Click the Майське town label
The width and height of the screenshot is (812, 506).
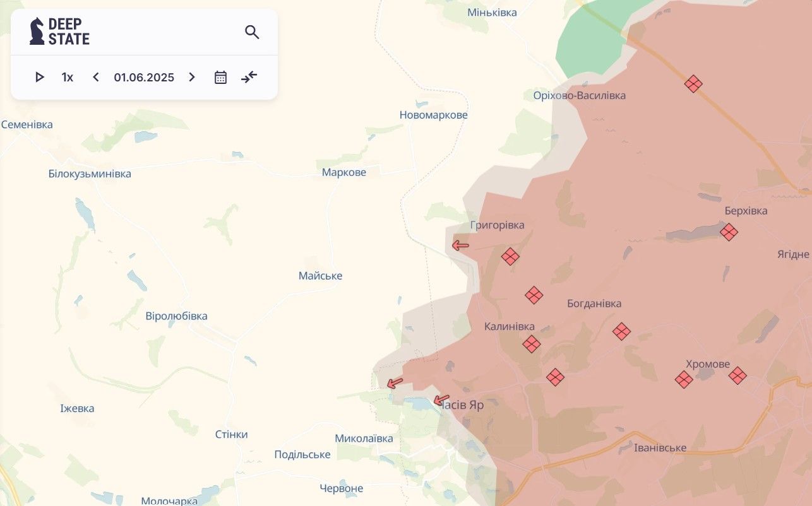[x=320, y=276]
